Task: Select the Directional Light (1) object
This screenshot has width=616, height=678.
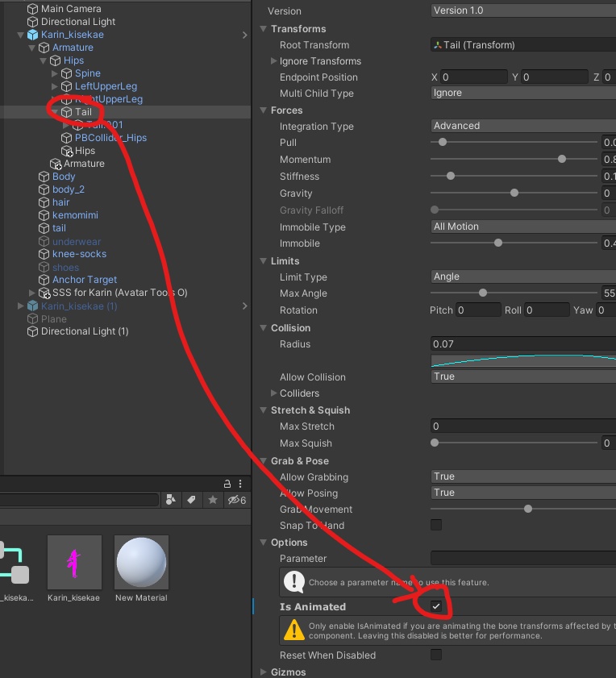Action: [85, 331]
